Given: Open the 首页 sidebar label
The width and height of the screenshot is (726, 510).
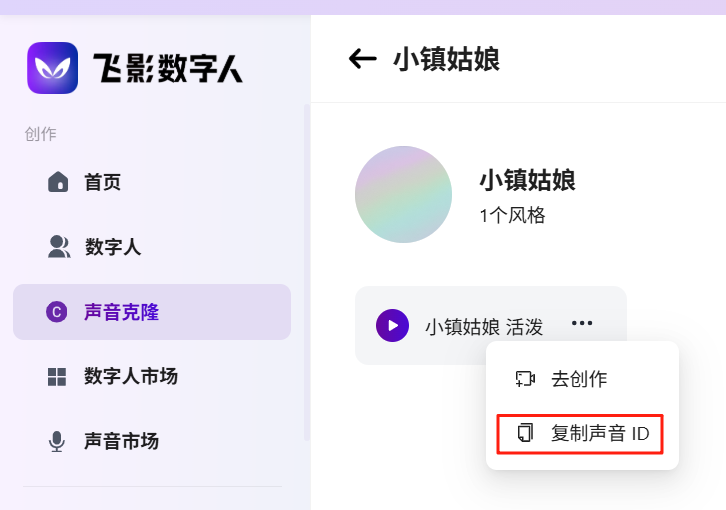Looking at the screenshot, I should (x=103, y=182).
